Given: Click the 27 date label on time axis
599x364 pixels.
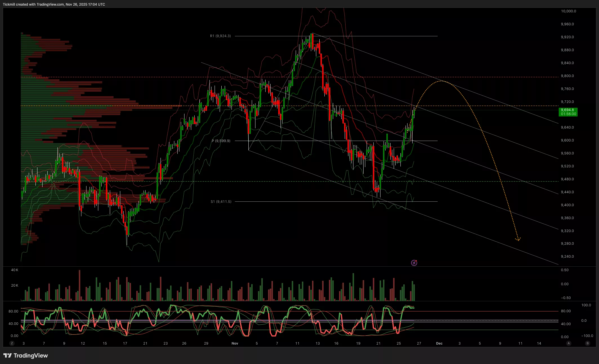Looking at the screenshot, I should [x=419, y=343].
